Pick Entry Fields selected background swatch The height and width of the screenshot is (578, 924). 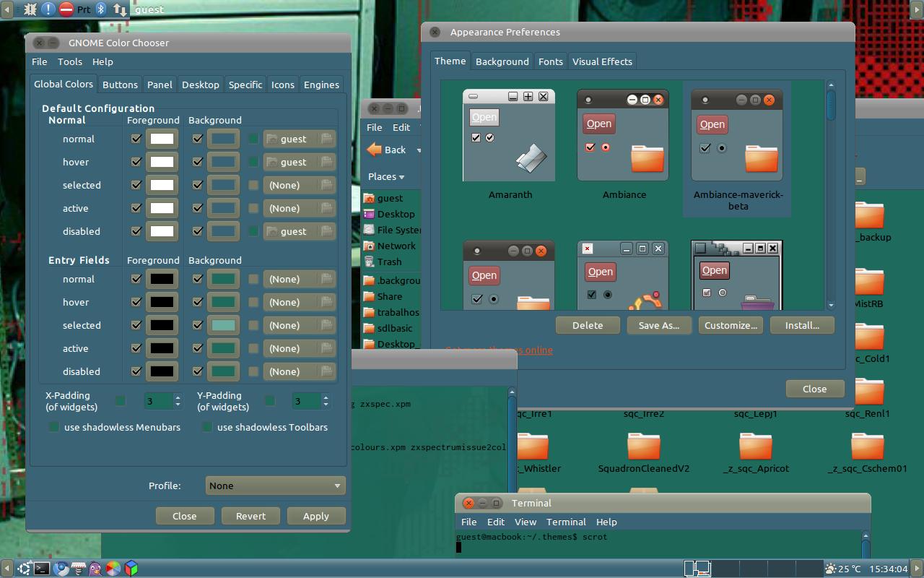pos(223,325)
